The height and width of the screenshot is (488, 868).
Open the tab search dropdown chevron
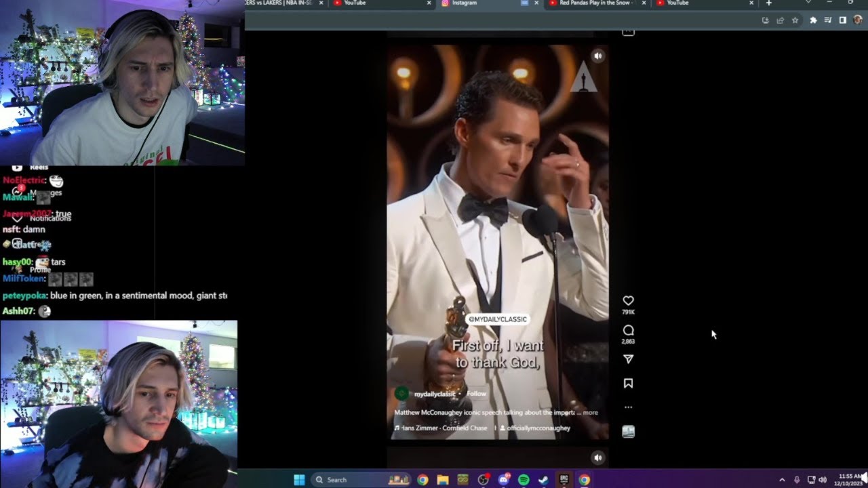click(x=808, y=3)
